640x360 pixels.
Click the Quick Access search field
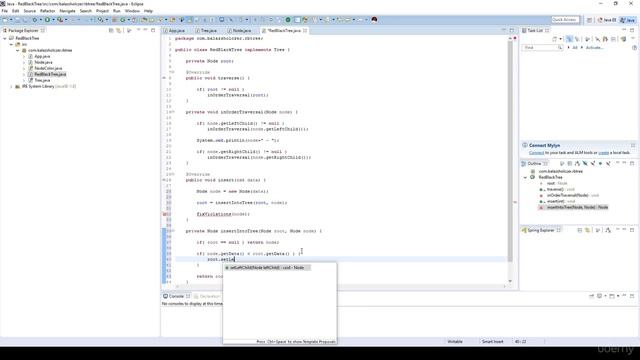[x=565, y=20]
